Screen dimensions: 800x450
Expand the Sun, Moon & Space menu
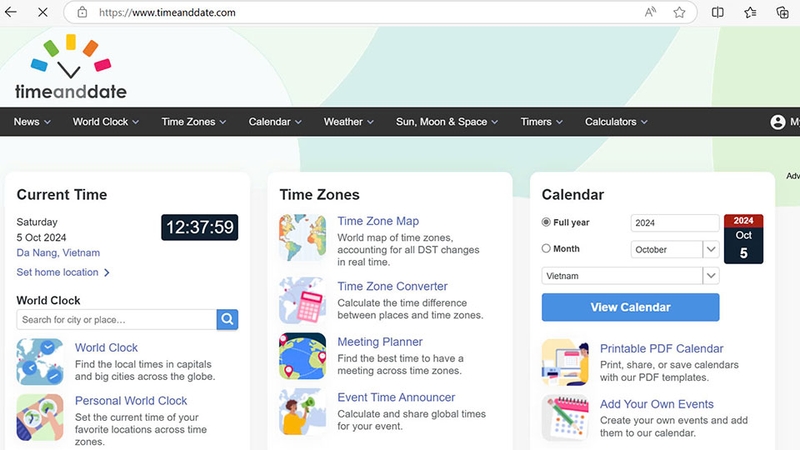447,122
